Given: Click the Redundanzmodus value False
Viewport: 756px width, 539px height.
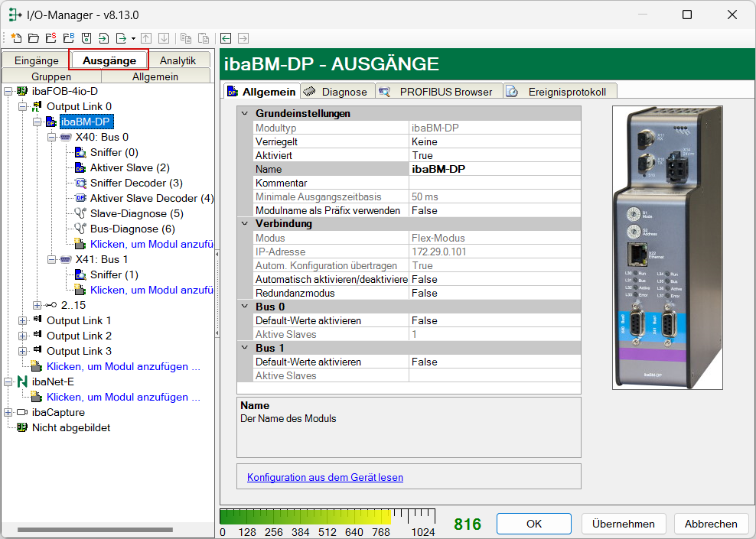Looking at the screenshot, I should tap(494, 293).
